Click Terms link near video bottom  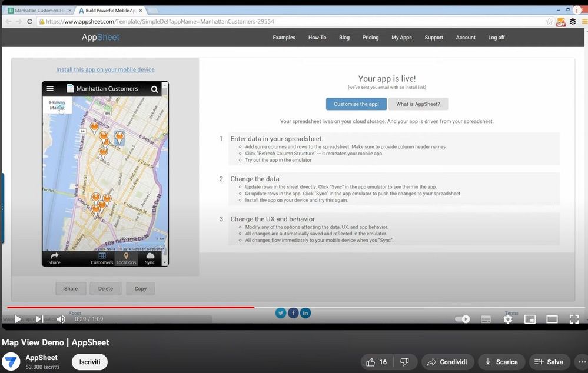click(511, 313)
